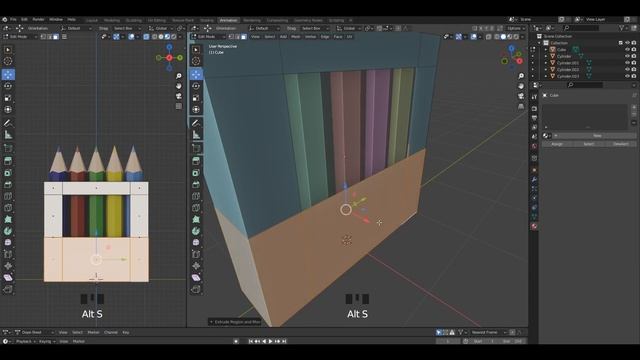Select the Select Box tool in right viewport toolbar
This screenshot has height=360, width=640.
(x=196, y=50)
